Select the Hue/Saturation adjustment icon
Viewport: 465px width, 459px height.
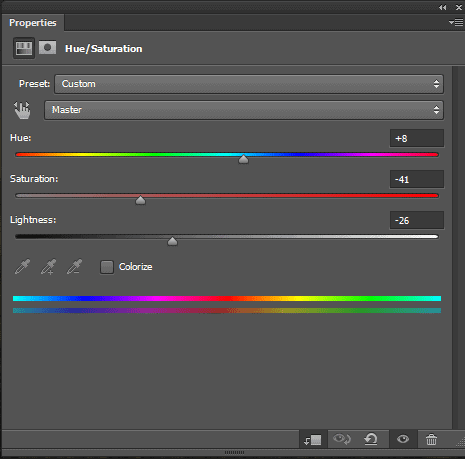(24, 48)
